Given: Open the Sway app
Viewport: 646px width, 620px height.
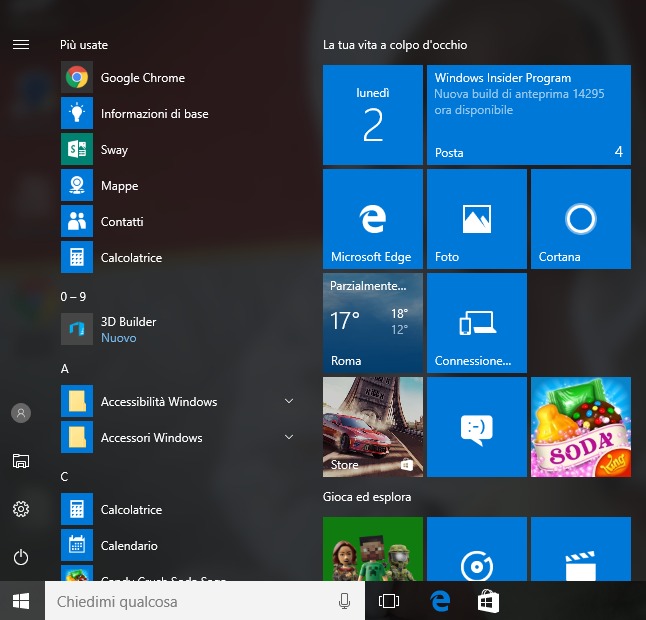Looking at the screenshot, I should [x=178, y=149].
